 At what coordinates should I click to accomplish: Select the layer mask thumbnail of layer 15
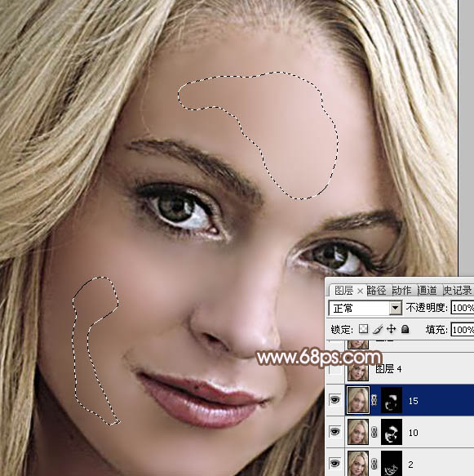click(x=392, y=400)
